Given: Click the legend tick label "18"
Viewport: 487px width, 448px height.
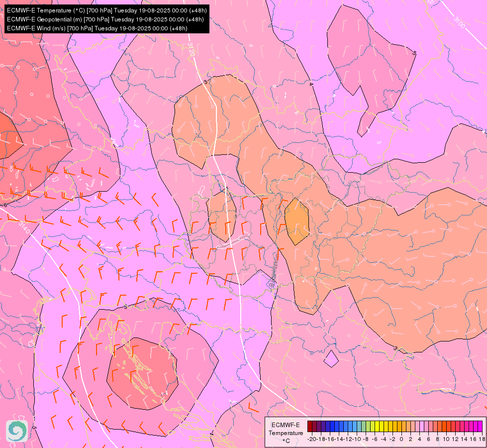Looking at the screenshot, I should pyautogui.click(x=482, y=439).
